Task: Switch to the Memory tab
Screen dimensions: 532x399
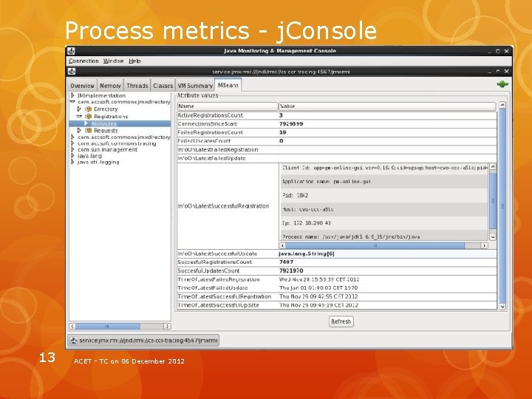Action: [x=110, y=86]
